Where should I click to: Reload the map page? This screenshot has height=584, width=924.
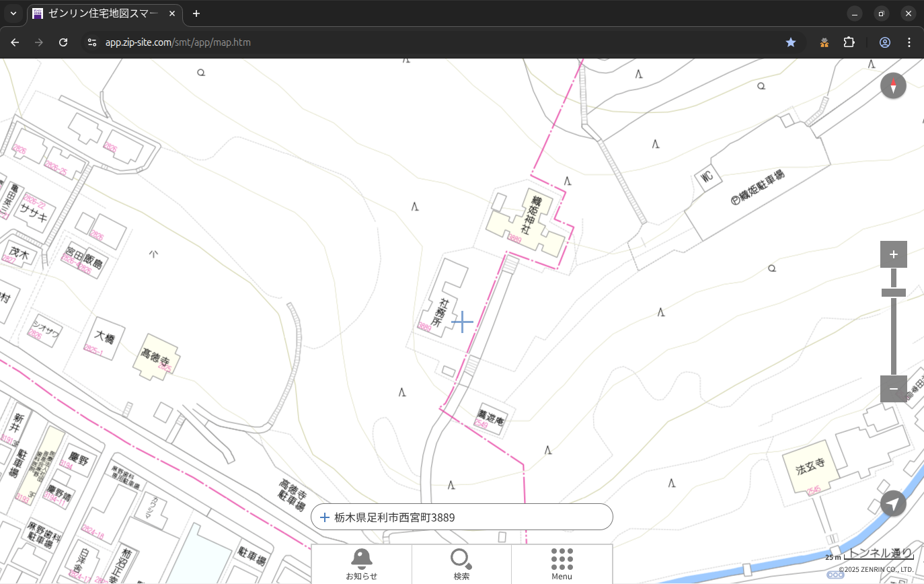[x=63, y=42]
